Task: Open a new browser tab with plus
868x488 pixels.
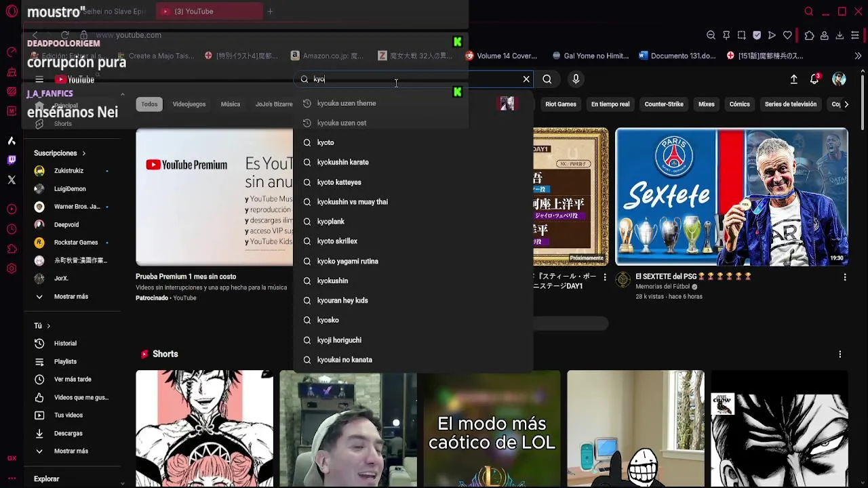Action: pyautogui.click(x=270, y=12)
